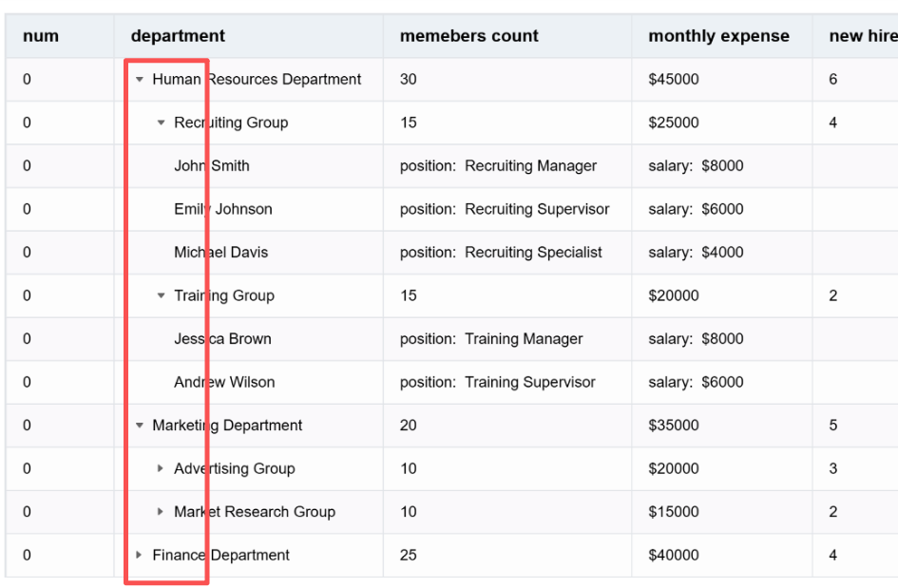Select the Emily Johnson employee cell
898x588 pixels.
coord(223,209)
